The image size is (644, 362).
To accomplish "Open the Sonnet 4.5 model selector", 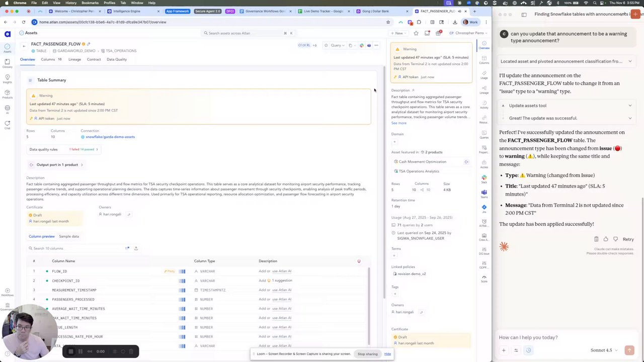I will (604, 350).
